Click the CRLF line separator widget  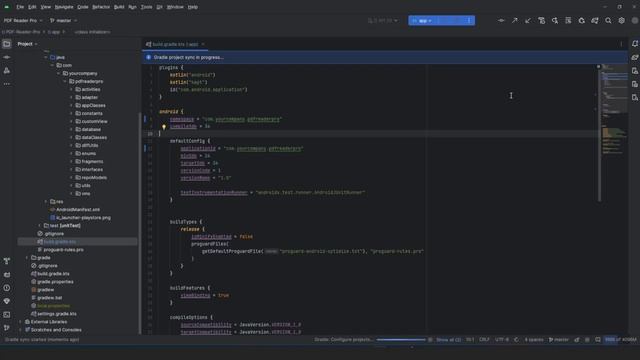coord(484,340)
